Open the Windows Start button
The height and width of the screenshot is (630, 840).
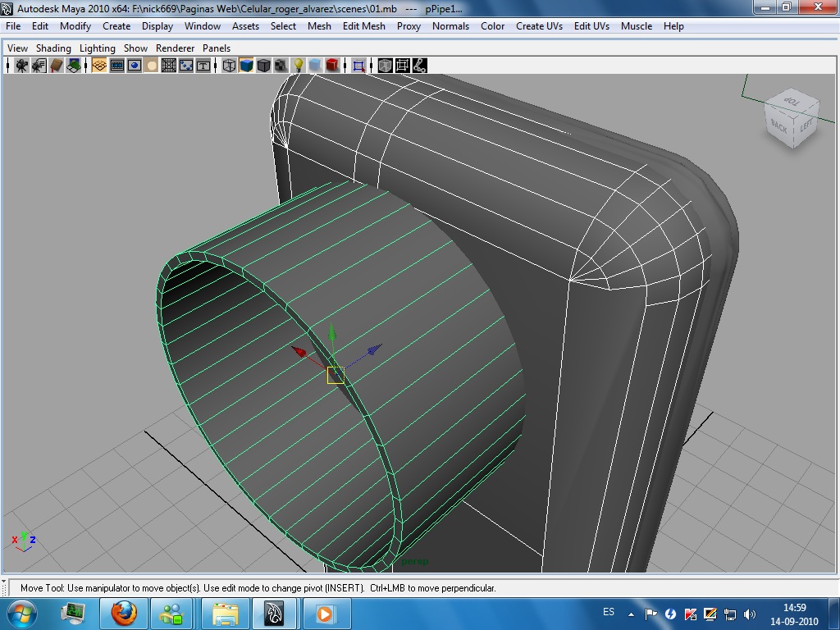tap(21, 614)
